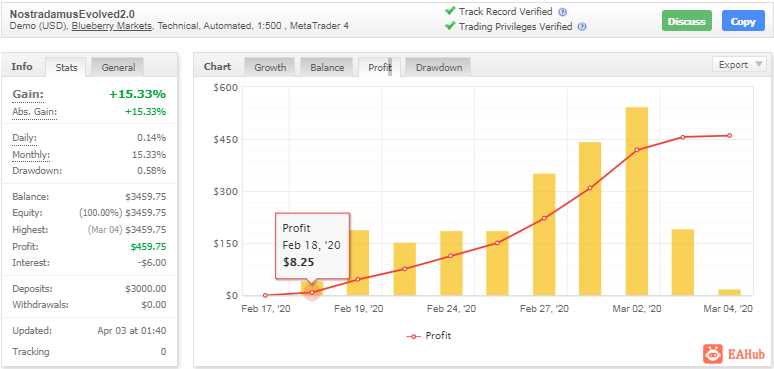Screen dimensions: 774x369
Task: Click the Balance value $3459.75
Action: [x=146, y=197]
